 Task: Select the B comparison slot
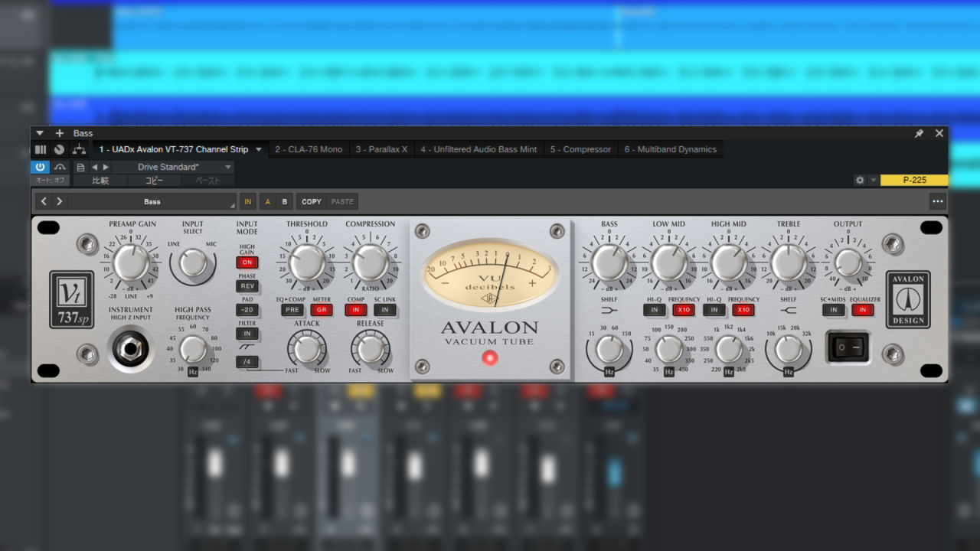[x=284, y=201]
